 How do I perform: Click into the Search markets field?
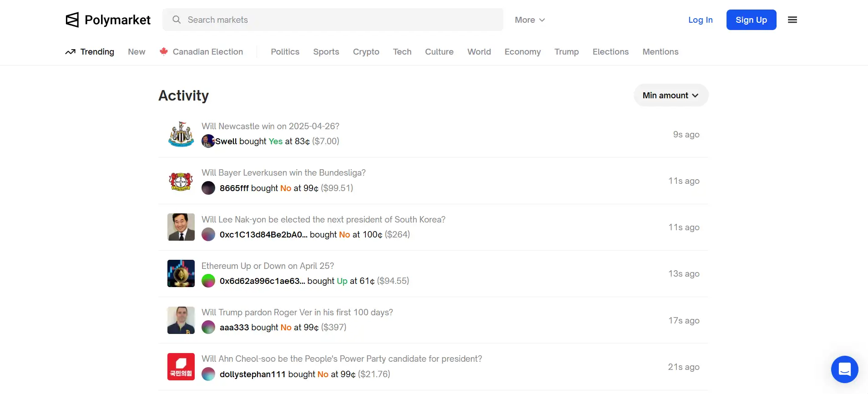click(337, 20)
